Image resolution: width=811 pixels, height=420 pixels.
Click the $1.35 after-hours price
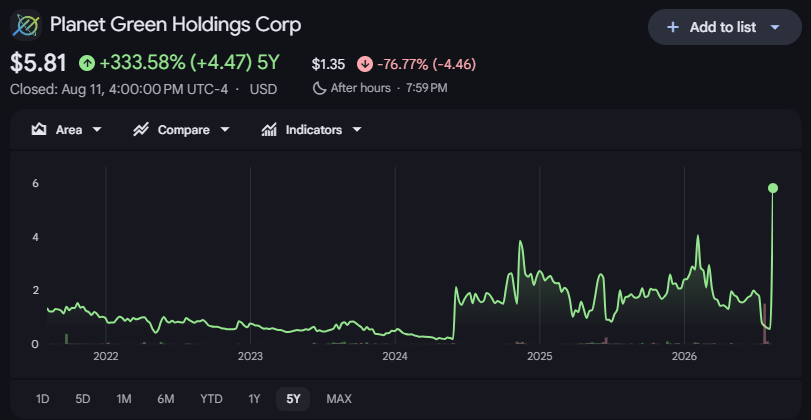[328, 64]
